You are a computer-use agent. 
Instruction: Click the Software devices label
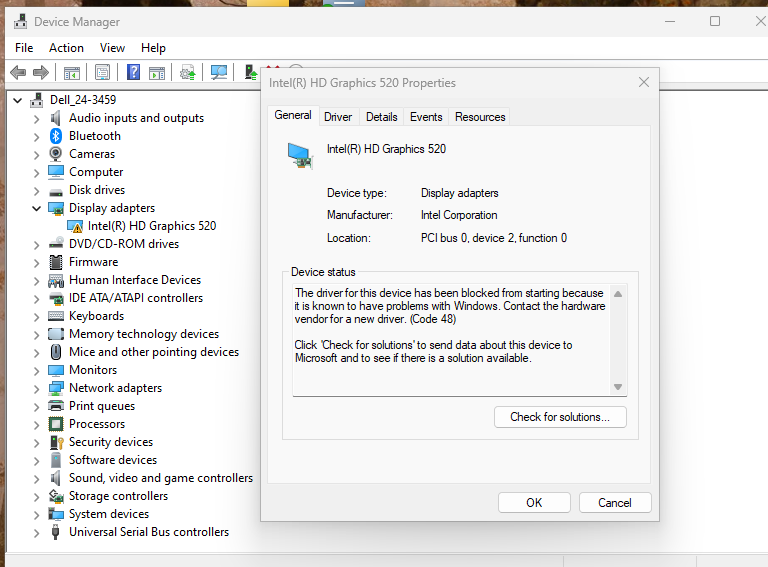(x=113, y=460)
